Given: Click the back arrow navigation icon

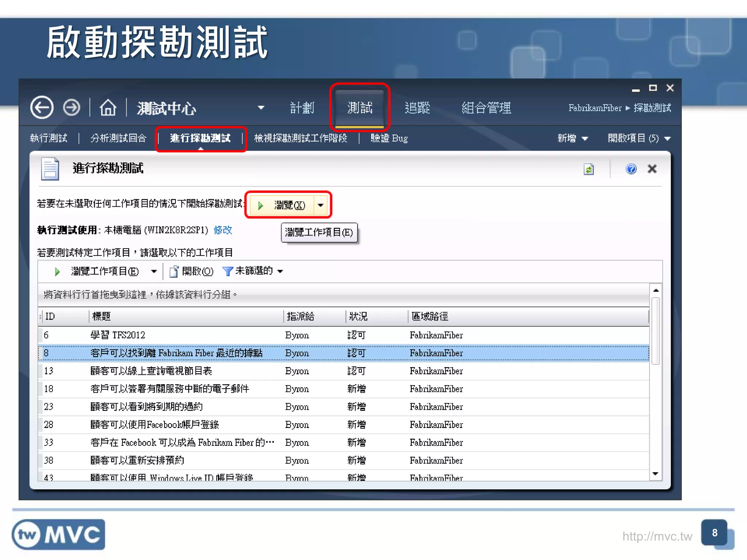Looking at the screenshot, I should pos(42,108).
